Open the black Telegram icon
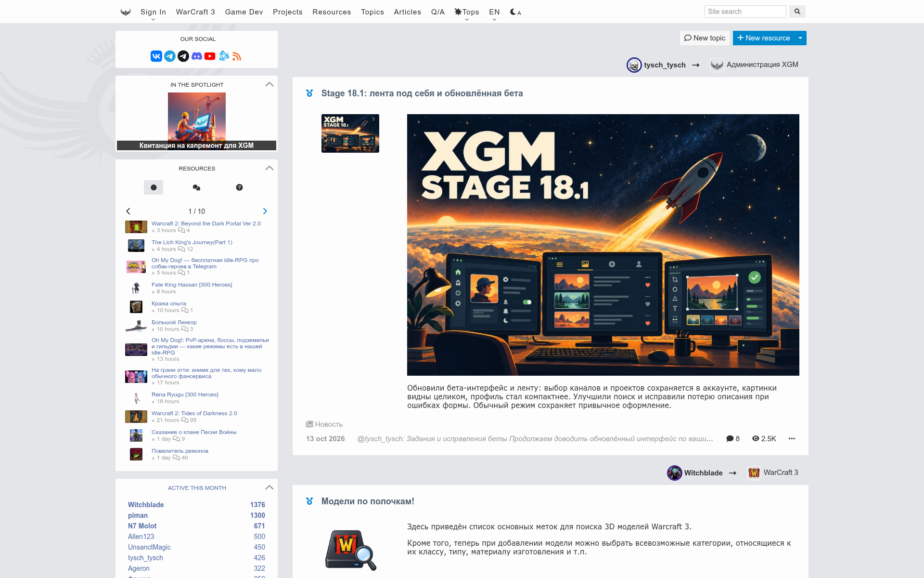 click(x=183, y=56)
